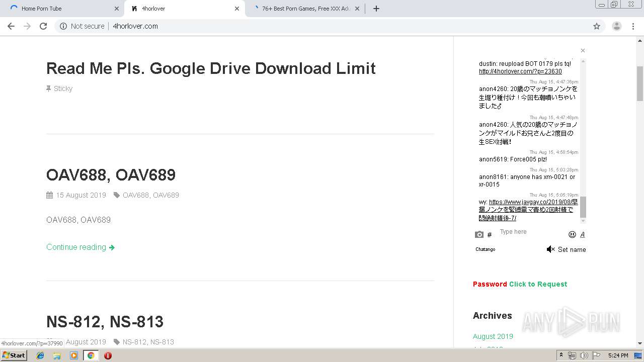The height and width of the screenshot is (362, 644).
Task: Open the javgay.co link posted by wy
Action: [x=528, y=210]
